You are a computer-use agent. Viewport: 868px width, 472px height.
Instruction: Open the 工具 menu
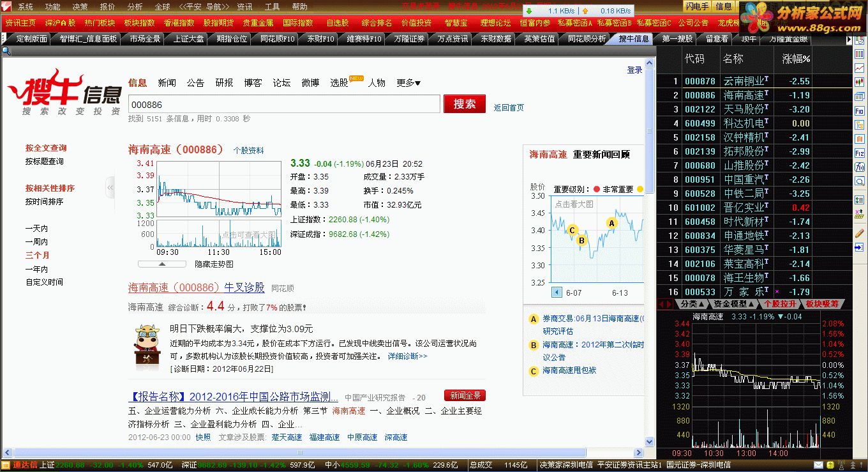[273, 7]
